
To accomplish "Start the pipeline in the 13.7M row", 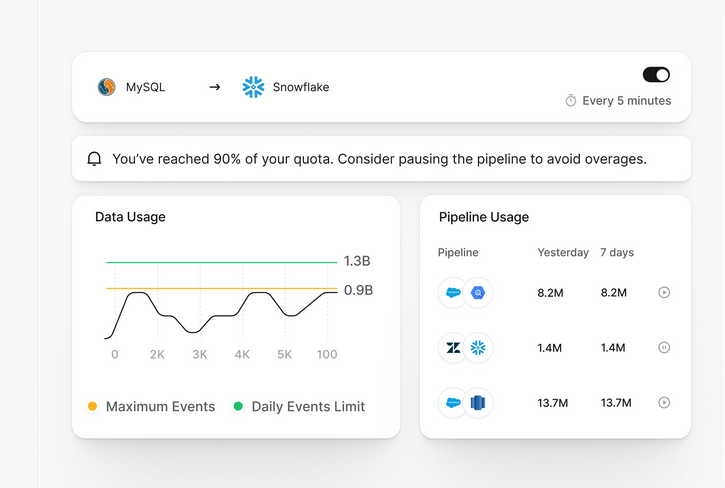I will coord(664,402).
